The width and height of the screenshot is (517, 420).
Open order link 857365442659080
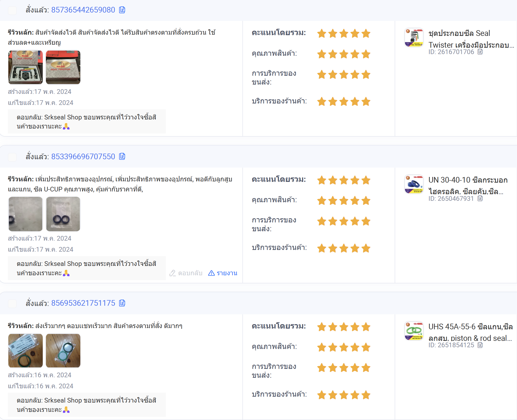coord(83,10)
